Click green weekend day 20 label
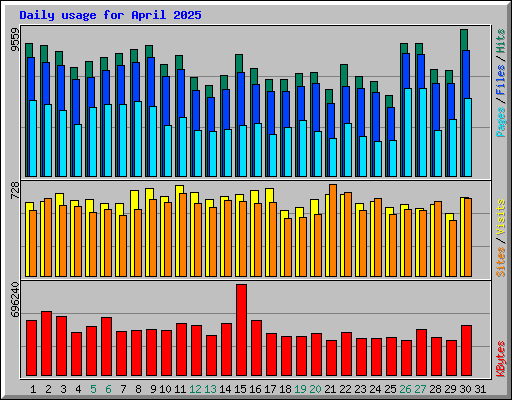Viewport: 512px width, 400px height. coord(315,389)
